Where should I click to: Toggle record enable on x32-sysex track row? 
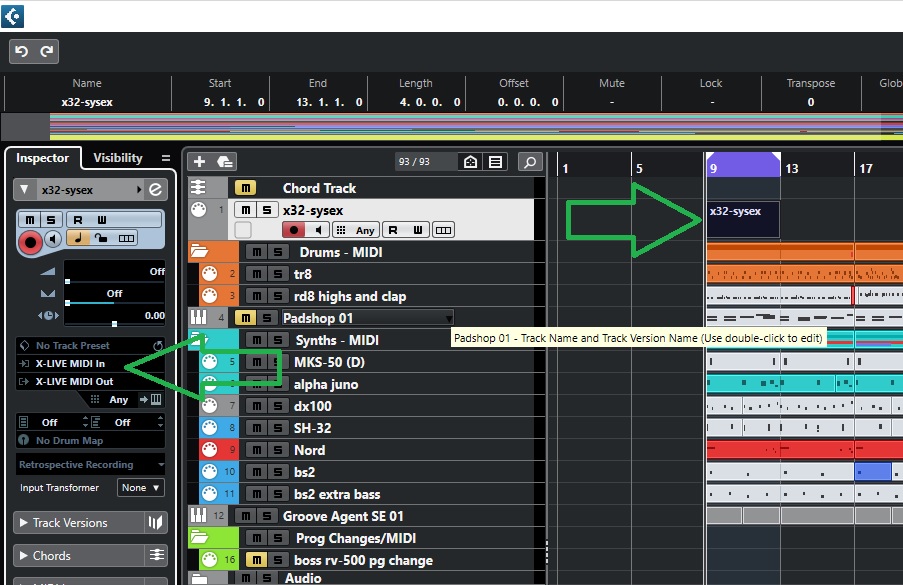point(294,230)
